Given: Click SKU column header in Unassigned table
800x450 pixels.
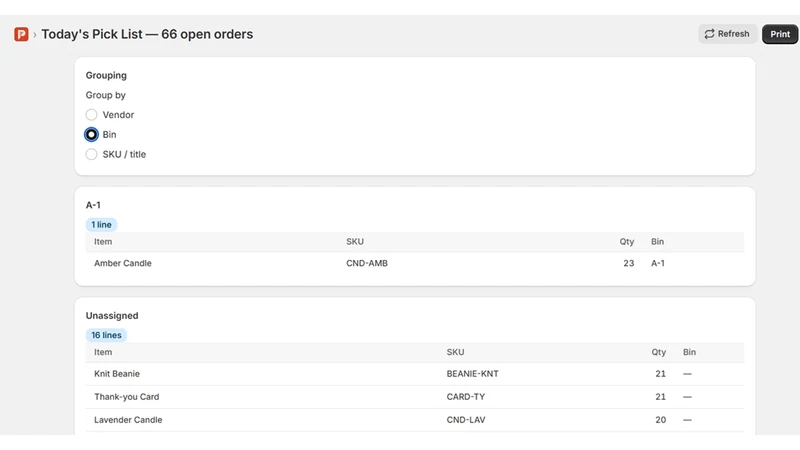Looking at the screenshot, I should click(x=455, y=353).
